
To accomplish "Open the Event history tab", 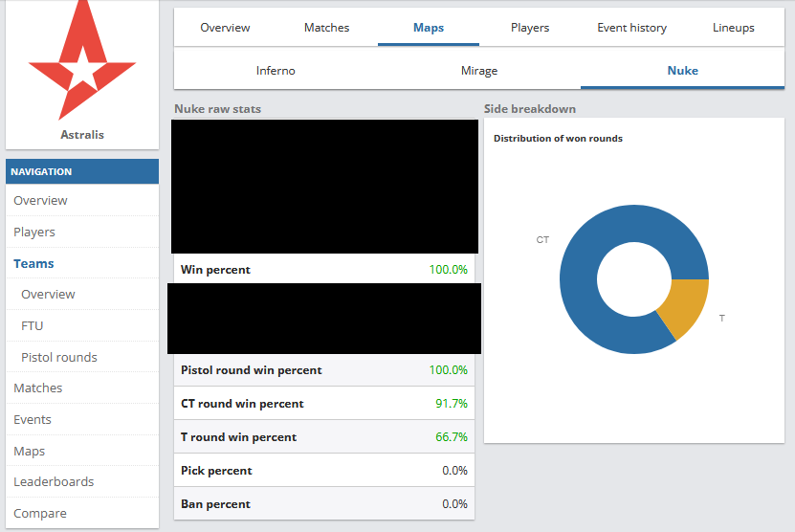I will click(x=631, y=28).
